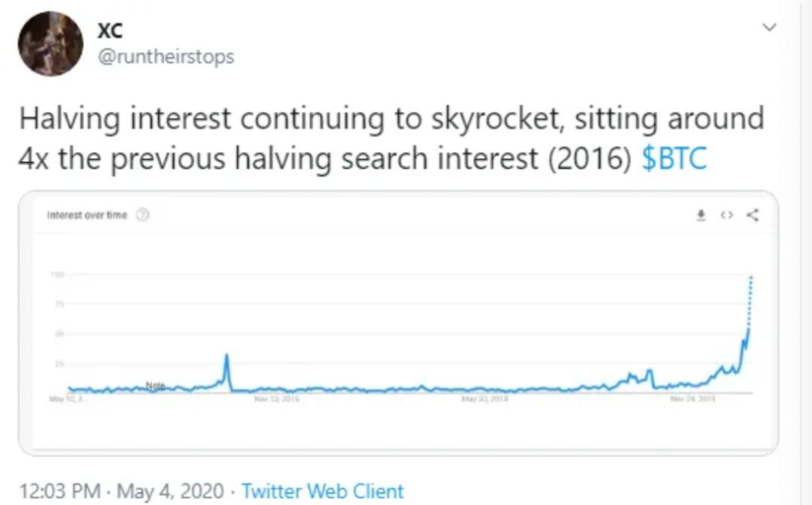Click the @runtheirstops handle
Screen dimensions: 812x505
[x=165, y=56]
